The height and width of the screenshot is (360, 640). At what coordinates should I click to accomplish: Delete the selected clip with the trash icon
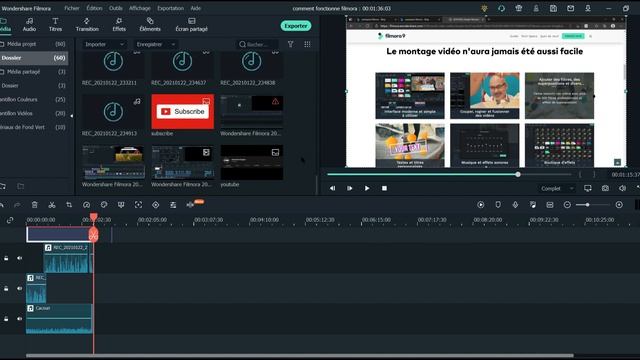coord(35,204)
